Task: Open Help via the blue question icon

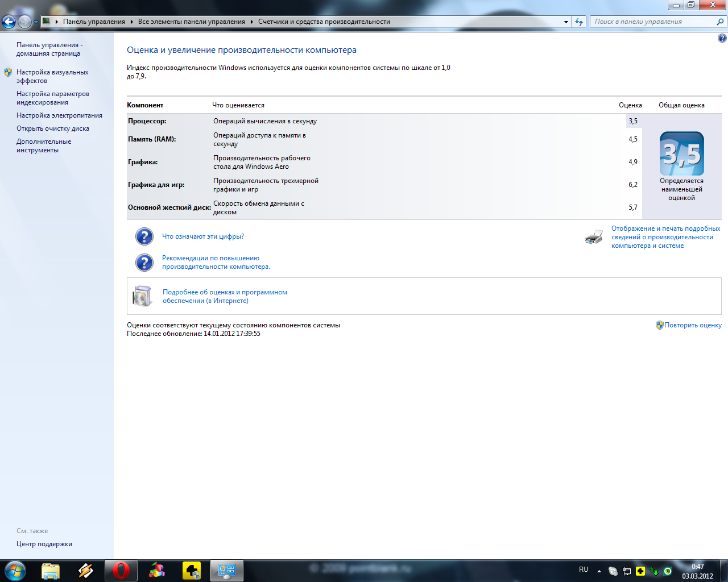Action: (x=722, y=38)
